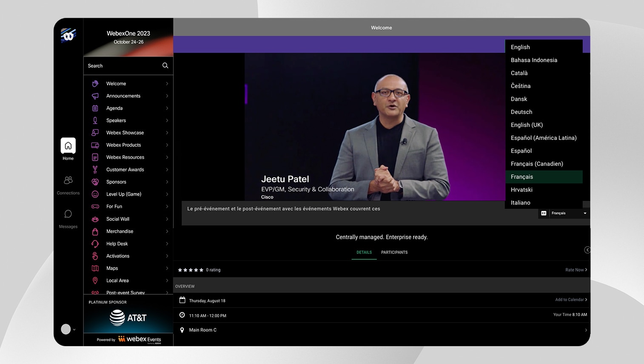644x364 pixels.
Task: Click the WebexOne 2023 event header
Action: [128, 37]
